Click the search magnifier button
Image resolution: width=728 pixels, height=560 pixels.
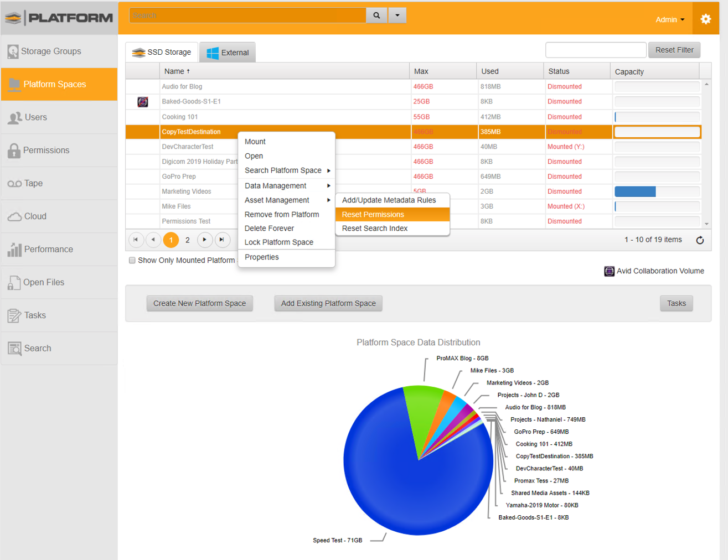pyautogui.click(x=377, y=15)
